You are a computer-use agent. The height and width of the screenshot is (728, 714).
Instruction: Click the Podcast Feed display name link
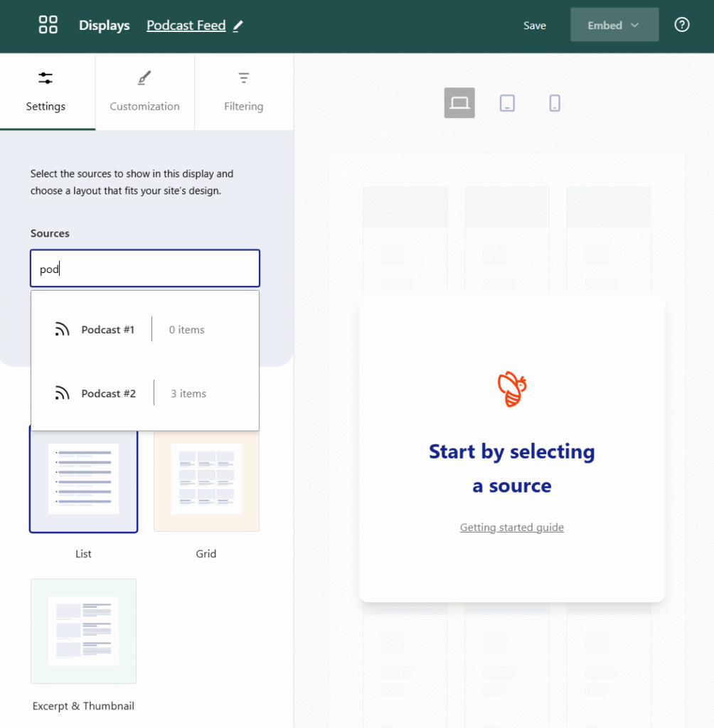[x=186, y=26]
